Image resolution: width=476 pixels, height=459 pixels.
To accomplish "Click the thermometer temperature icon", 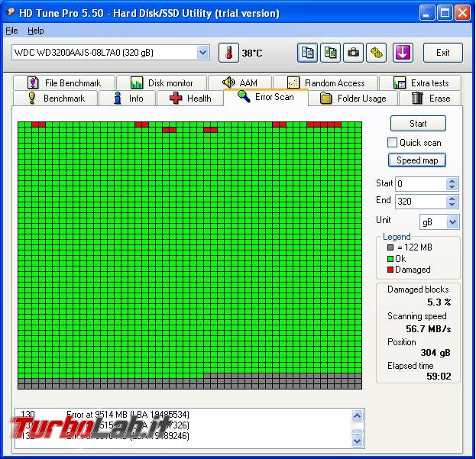I will [228, 53].
